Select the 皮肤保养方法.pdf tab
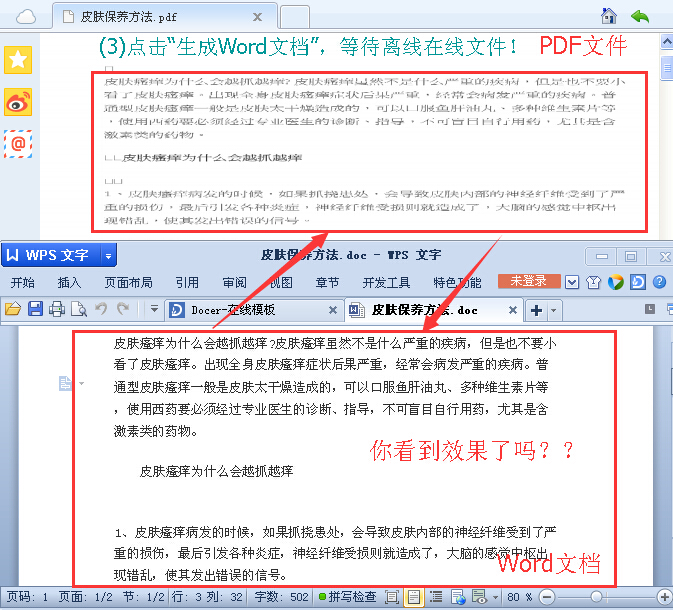The width and height of the screenshot is (673, 610). pyautogui.click(x=165, y=17)
